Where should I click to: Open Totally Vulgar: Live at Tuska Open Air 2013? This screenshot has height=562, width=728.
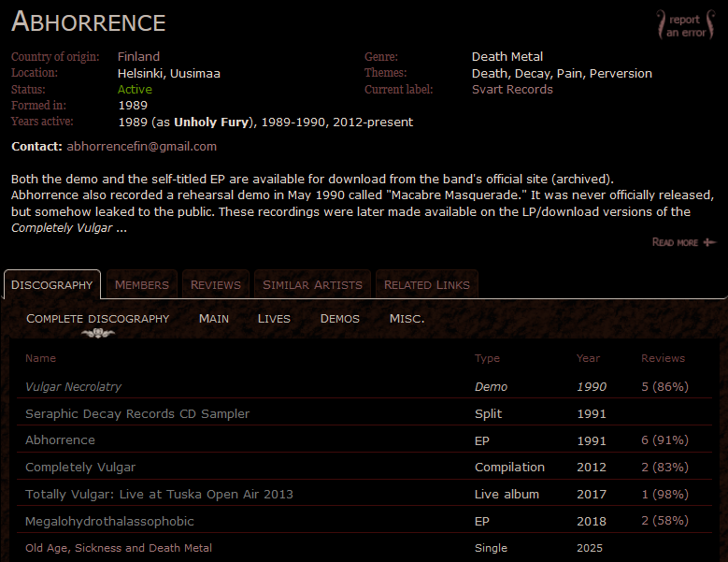159,494
